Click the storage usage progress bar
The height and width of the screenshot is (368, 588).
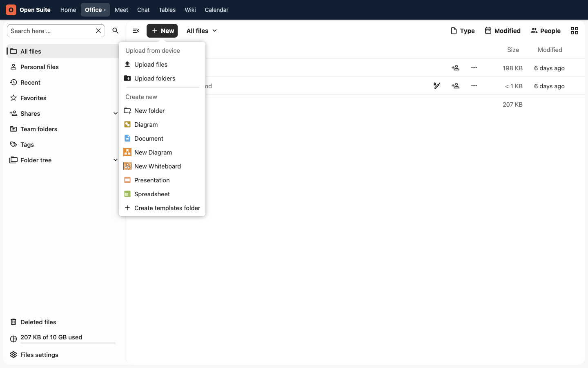click(x=68, y=343)
